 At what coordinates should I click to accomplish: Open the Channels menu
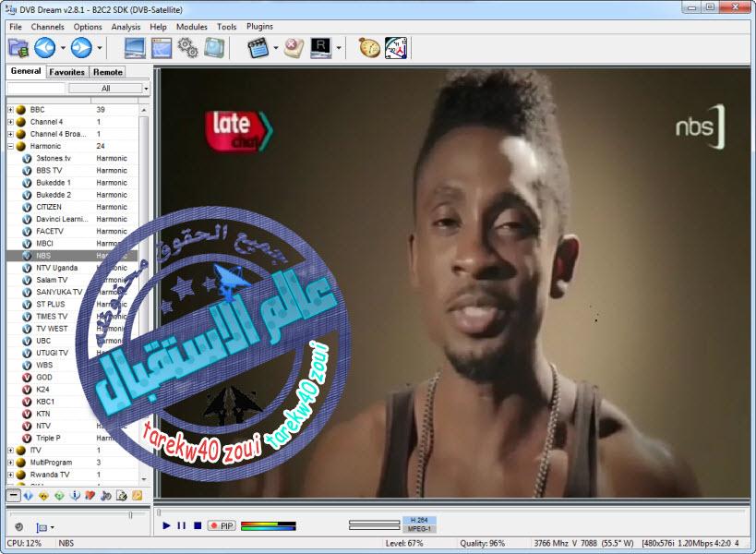[x=47, y=27]
